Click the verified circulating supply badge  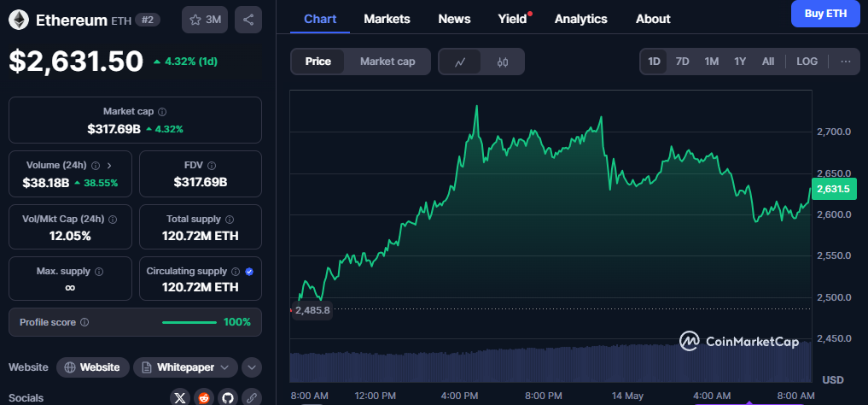pos(249,272)
